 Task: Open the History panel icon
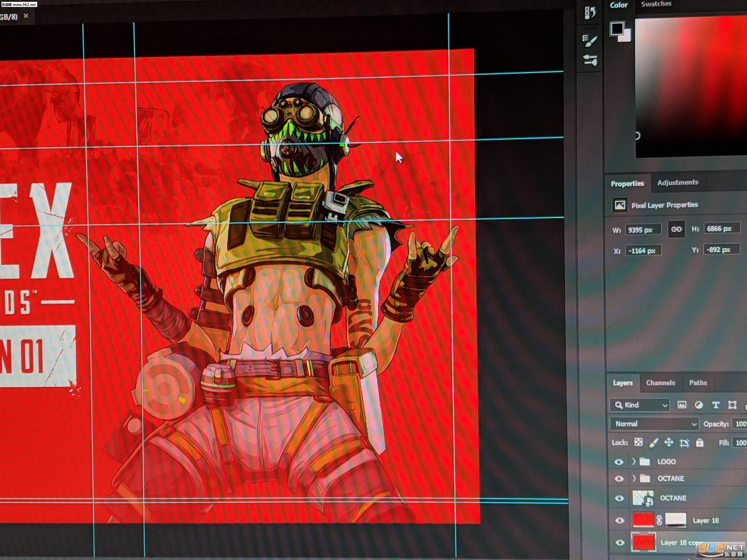click(590, 13)
